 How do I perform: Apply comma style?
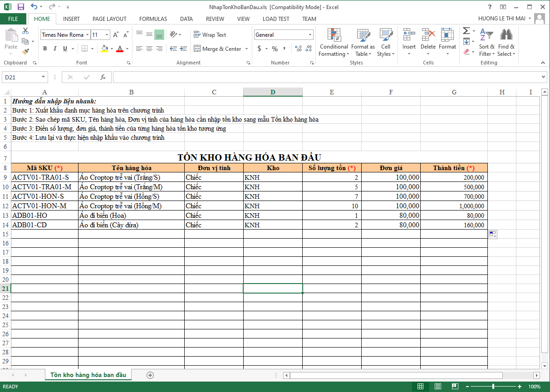(285, 49)
